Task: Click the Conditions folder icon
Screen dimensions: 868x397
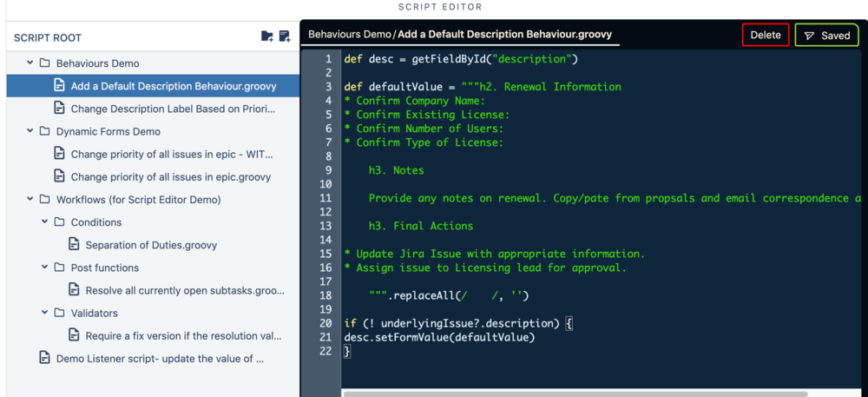Action: coord(59,222)
